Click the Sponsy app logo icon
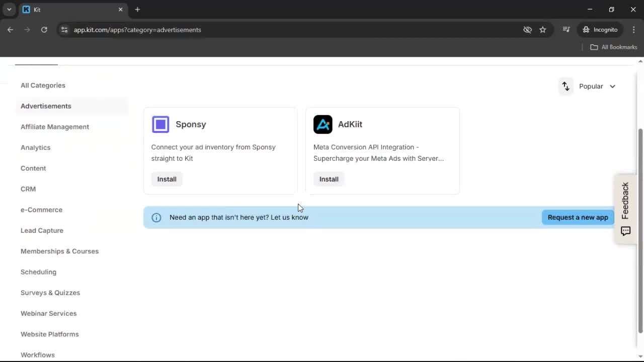Image resolution: width=644 pixels, height=362 pixels. pyautogui.click(x=160, y=124)
